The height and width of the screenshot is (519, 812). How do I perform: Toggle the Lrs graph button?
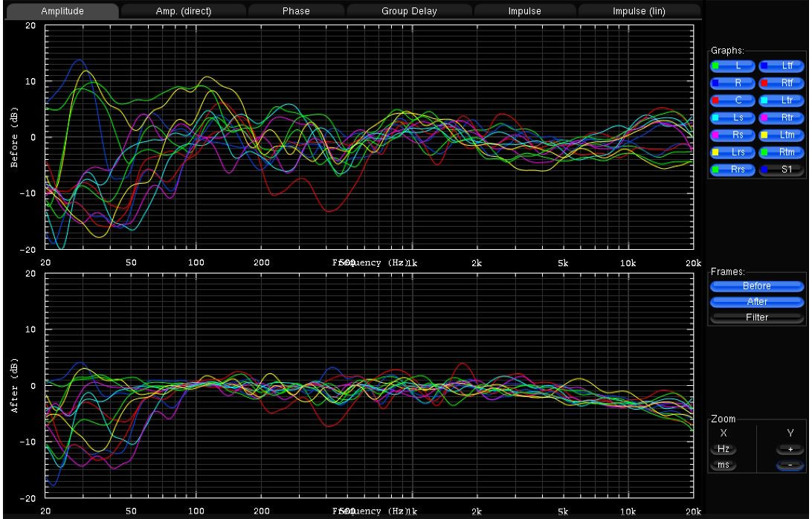click(732, 152)
